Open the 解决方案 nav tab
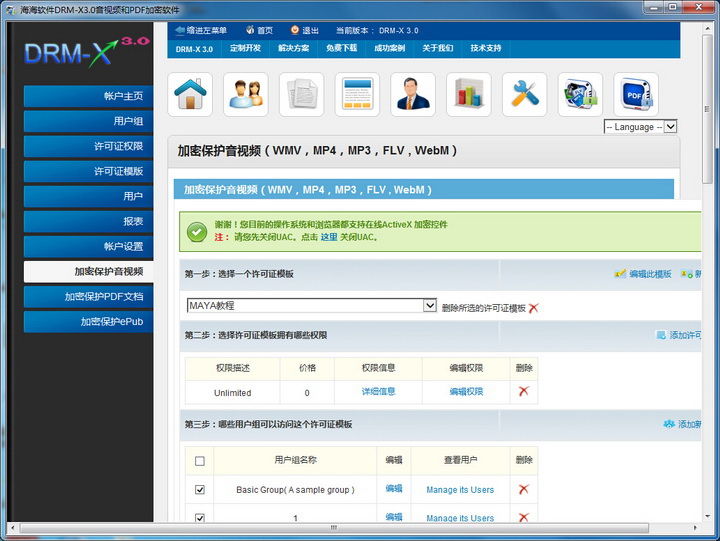 [x=293, y=48]
